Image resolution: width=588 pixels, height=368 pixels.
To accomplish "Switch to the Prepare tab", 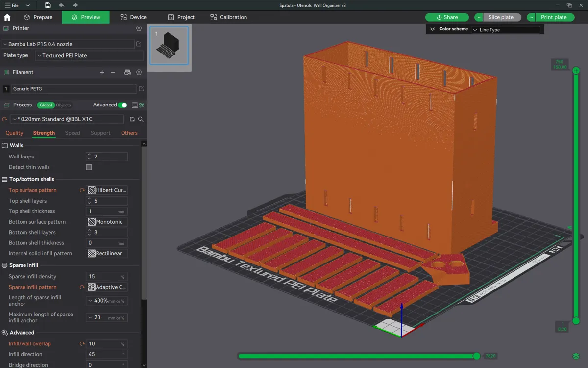I will tap(38, 17).
